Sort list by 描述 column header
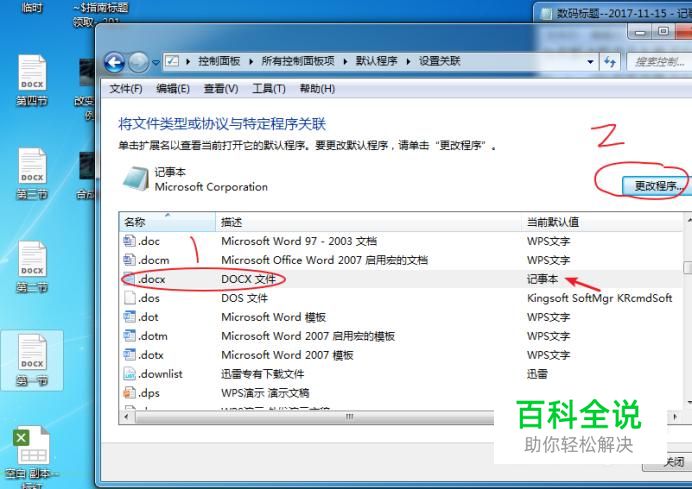 coord(368,222)
